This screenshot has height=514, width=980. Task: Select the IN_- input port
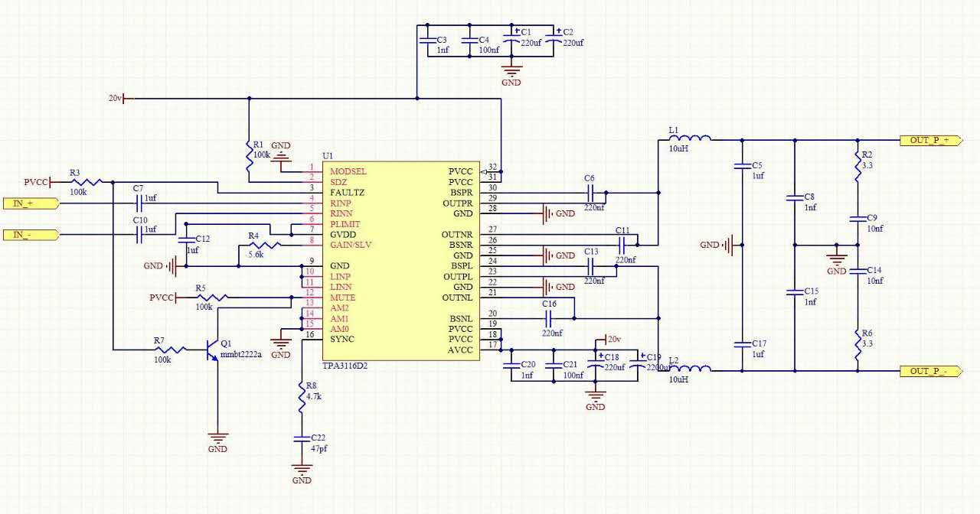point(31,234)
